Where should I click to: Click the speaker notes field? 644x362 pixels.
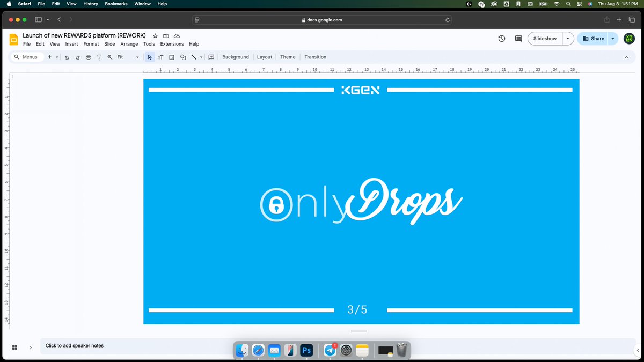[161, 345]
